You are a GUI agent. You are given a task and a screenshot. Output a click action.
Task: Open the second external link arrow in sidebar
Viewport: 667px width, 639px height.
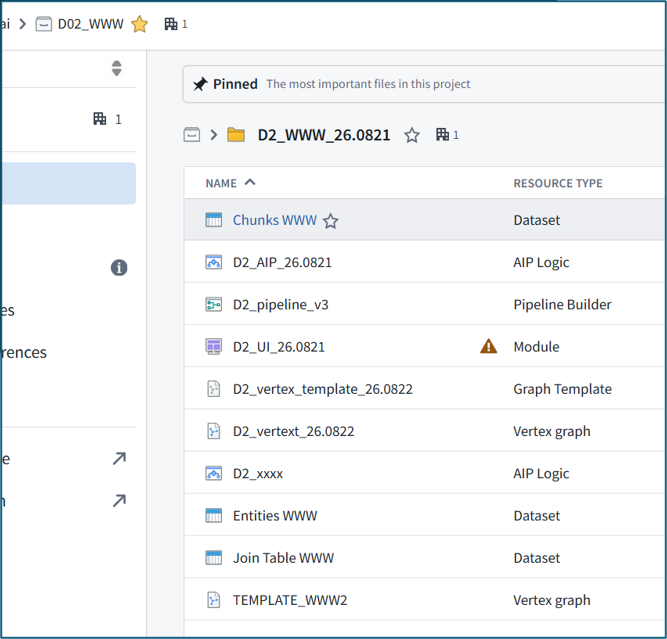(120, 501)
